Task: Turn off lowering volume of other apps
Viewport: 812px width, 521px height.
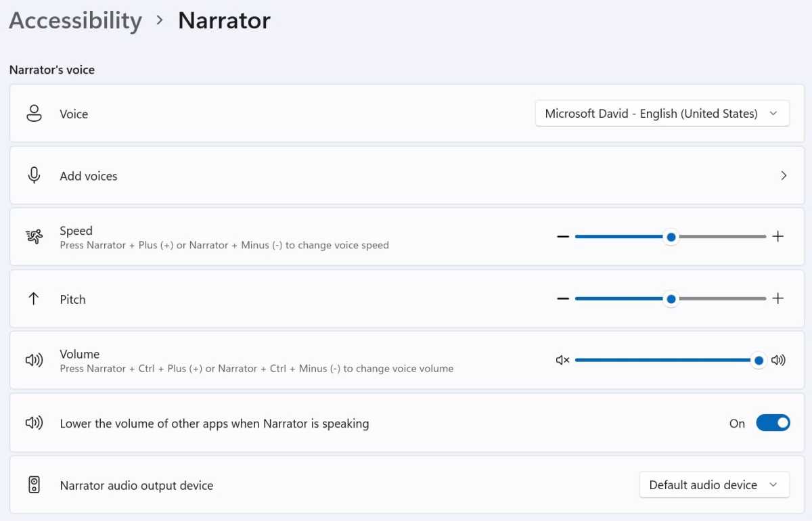Action: 773,424
